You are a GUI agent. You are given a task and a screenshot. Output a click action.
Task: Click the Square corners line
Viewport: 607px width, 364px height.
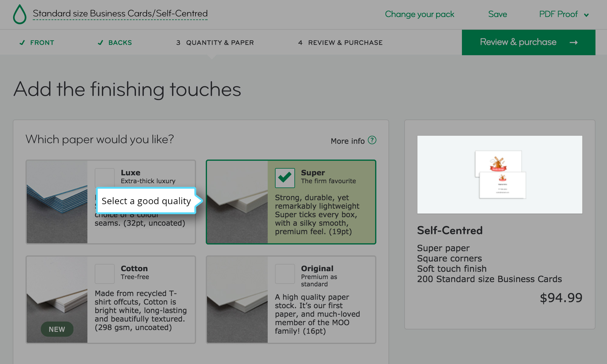449,258
